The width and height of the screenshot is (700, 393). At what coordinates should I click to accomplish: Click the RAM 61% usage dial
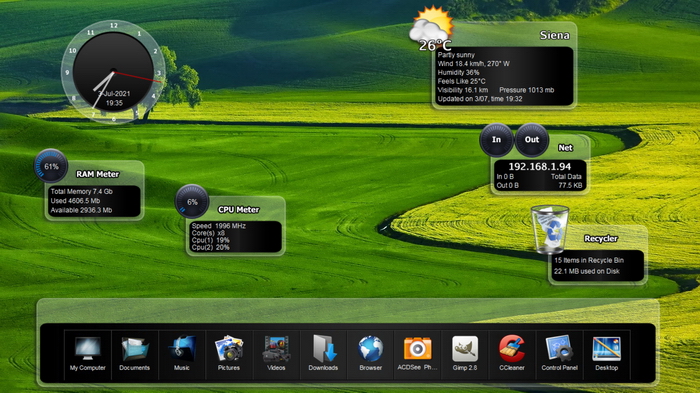click(51, 166)
